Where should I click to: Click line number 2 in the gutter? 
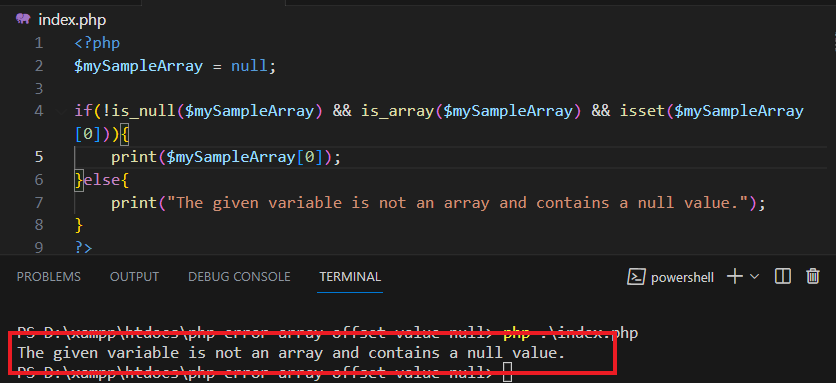[x=39, y=66]
